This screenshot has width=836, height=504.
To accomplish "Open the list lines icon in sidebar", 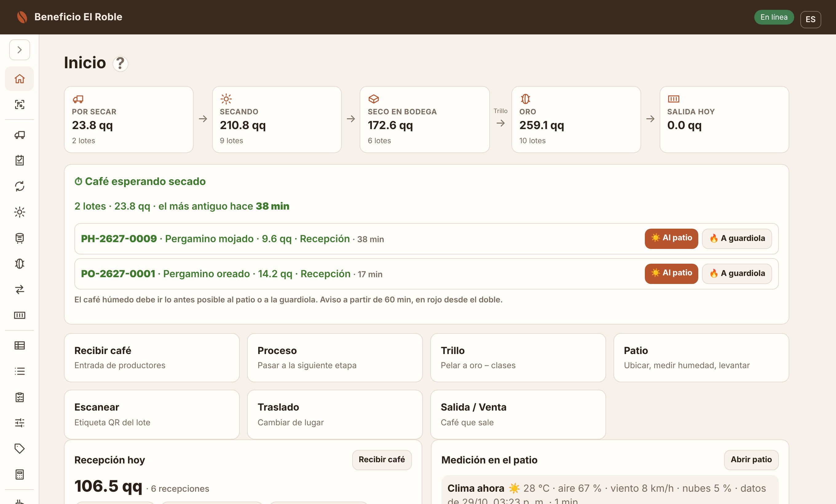I will (x=19, y=371).
